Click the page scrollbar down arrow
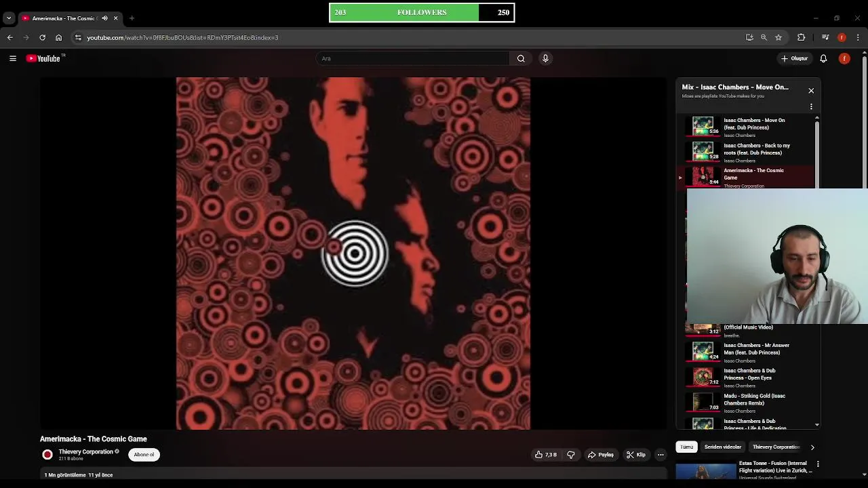The height and width of the screenshot is (488, 868). point(865,475)
